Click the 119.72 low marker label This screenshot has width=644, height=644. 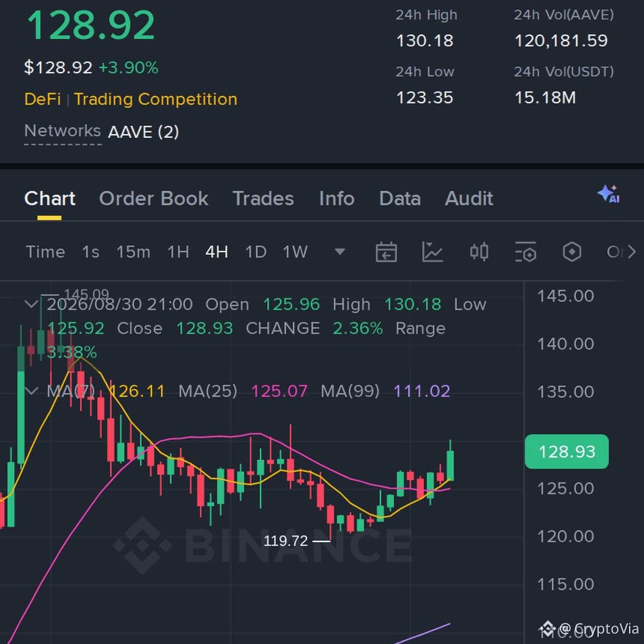tap(286, 541)
